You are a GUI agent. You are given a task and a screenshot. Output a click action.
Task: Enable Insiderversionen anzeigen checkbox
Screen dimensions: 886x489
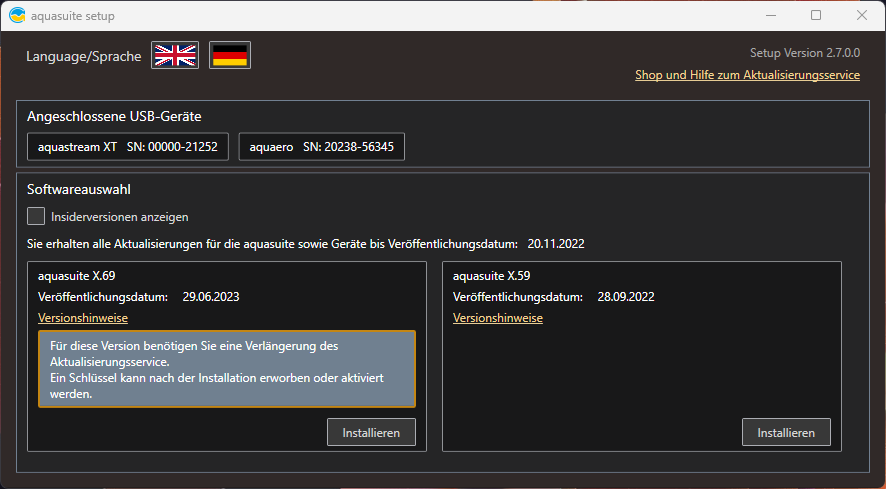coord(36,216)
